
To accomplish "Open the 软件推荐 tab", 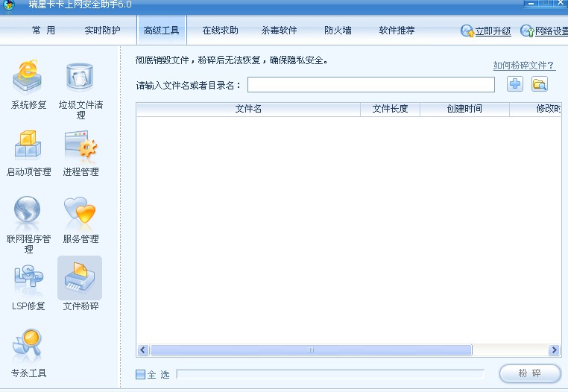I will point(397,31).
